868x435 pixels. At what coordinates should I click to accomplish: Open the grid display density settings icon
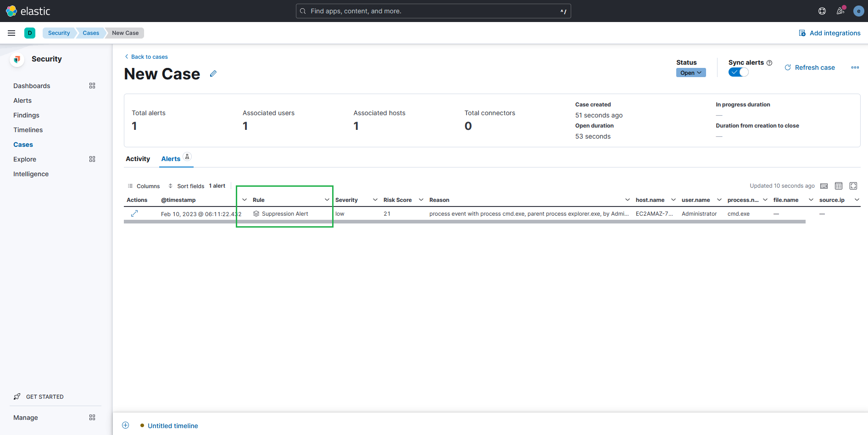pos(839,185)
